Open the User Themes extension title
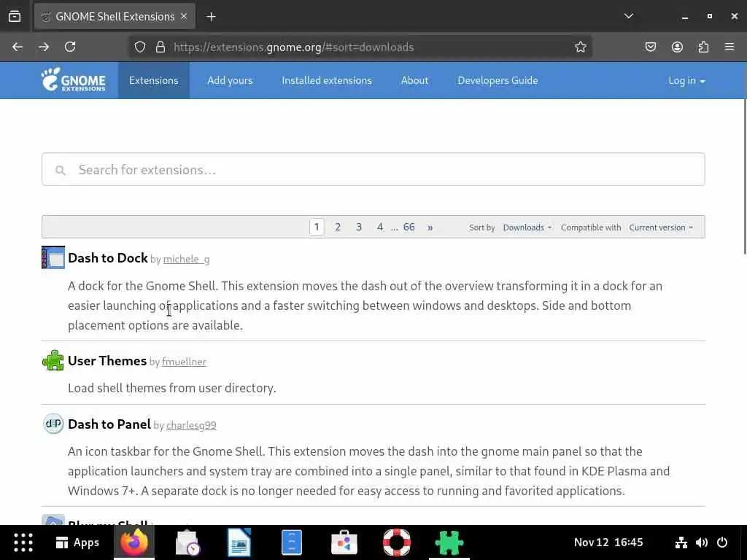 (x=107, y=360)
